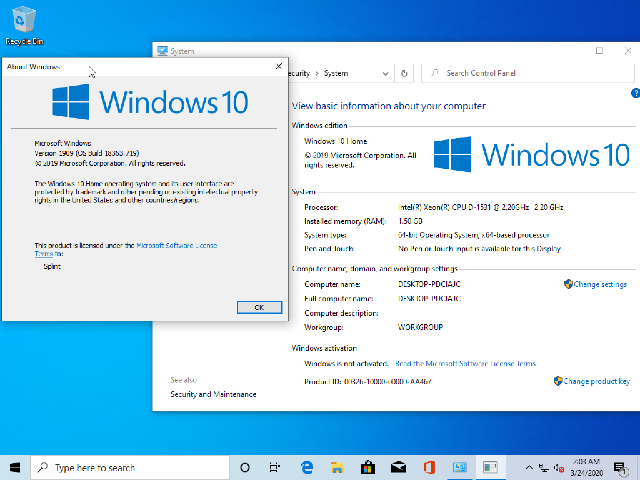The width and height of the screenshot is (640, 480).
Task: Click the WORKGROUP value
Action: 420,327
